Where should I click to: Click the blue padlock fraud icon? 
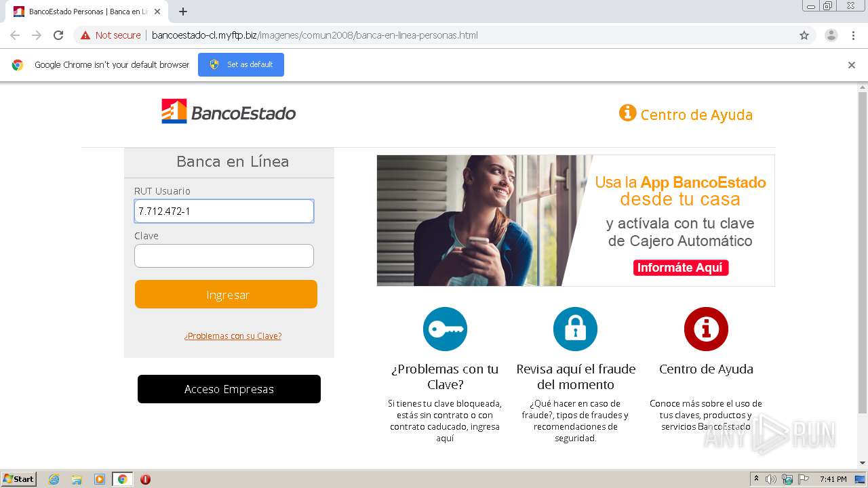click(575, 329)
